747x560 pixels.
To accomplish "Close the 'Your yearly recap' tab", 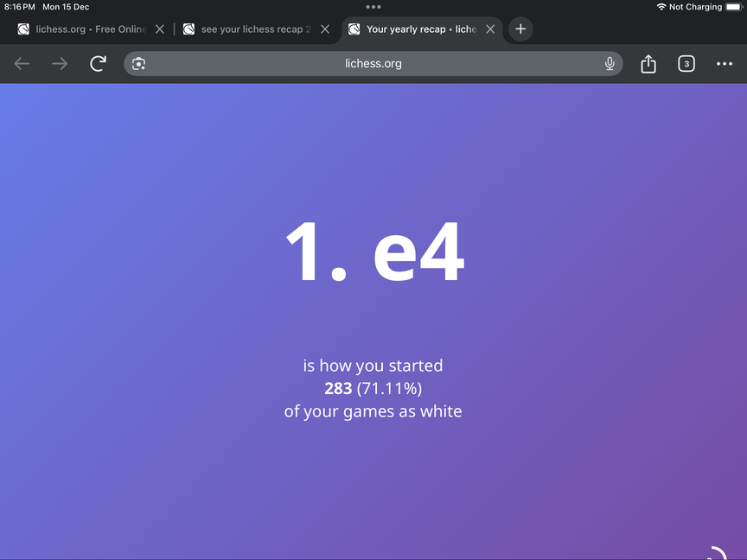I will point(490,29).
